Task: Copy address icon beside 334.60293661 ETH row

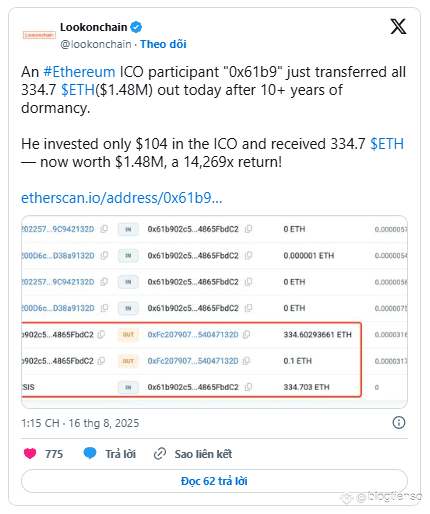Action: [x=246, y=334]
